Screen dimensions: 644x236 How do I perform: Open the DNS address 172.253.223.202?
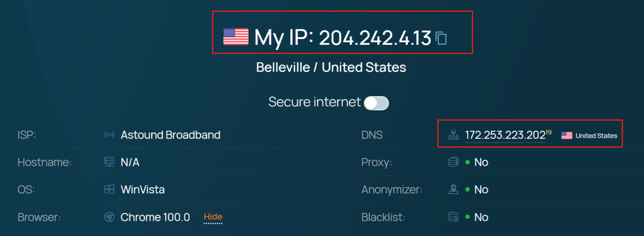505,135
